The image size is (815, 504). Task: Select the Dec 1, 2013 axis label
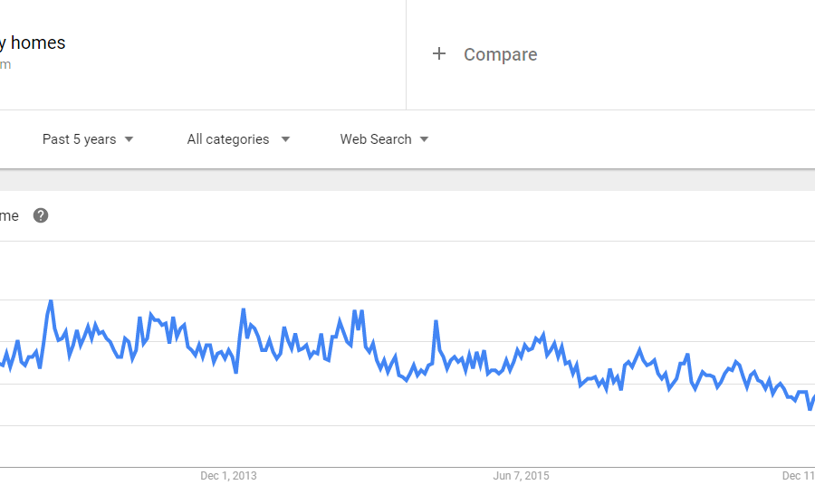pyautogui.click(x=228, y=476)
